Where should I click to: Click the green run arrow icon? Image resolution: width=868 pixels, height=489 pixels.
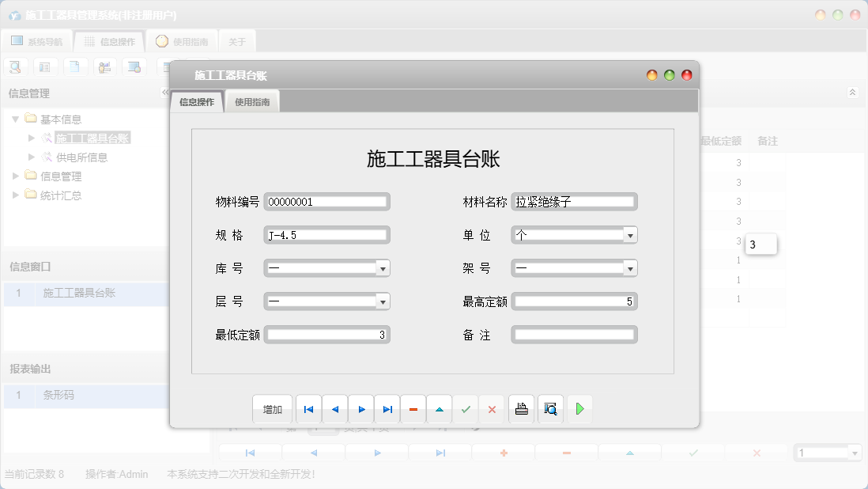579,409
